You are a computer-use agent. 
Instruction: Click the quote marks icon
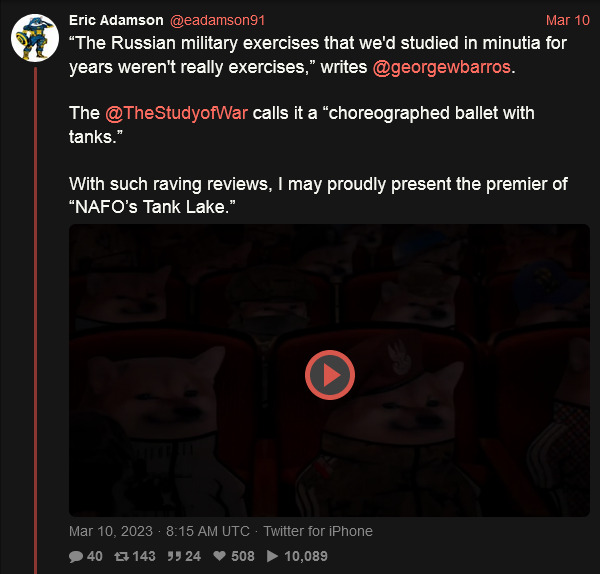174,556
